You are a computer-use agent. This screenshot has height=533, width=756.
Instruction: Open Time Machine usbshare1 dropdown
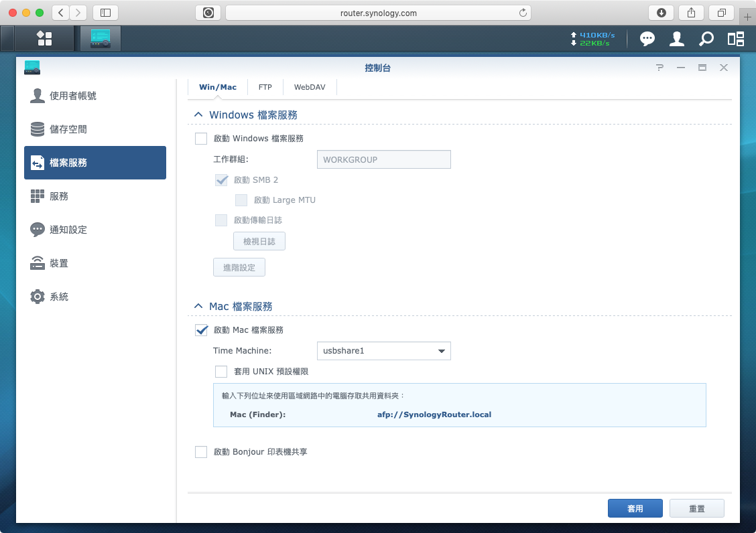pos(384,351)
